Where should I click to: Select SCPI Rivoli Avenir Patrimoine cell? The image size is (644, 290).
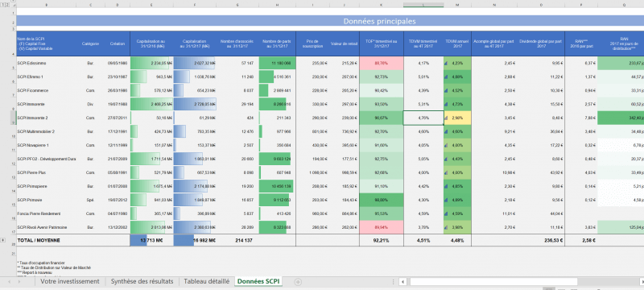(46, 227)
